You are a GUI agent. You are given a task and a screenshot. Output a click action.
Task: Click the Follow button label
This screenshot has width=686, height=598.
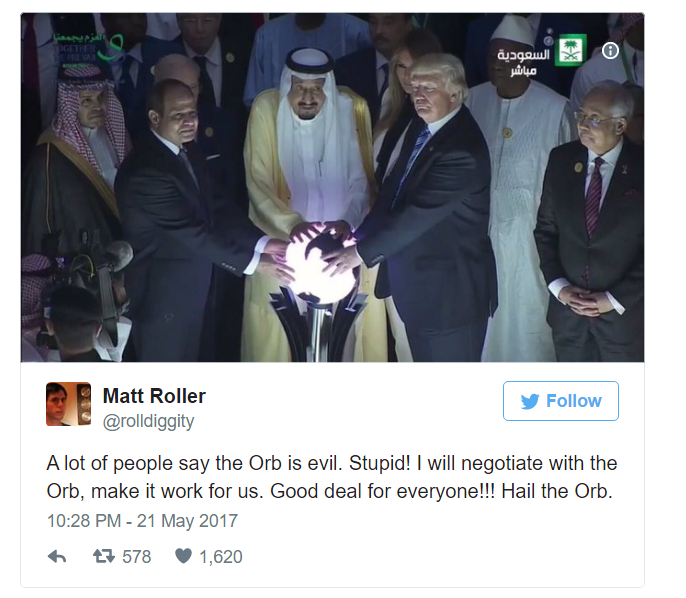coord(574,401)
